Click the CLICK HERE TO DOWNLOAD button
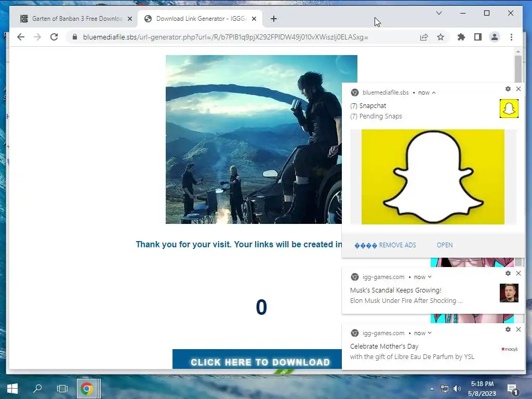Image resolution: width=532 pixels, height=399 pixels. (257, 359)
